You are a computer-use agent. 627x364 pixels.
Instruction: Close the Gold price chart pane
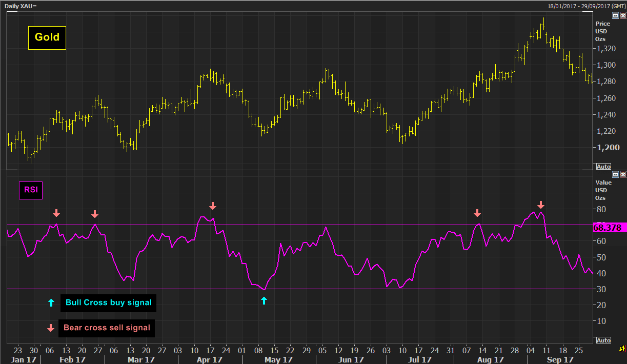[623, 15]
